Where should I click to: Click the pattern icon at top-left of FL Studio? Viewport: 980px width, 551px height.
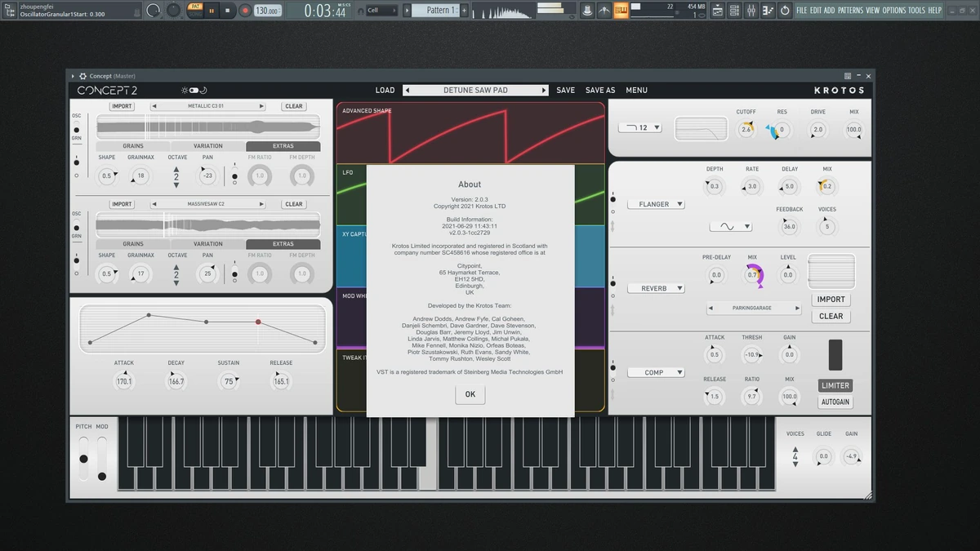point(7,10)
